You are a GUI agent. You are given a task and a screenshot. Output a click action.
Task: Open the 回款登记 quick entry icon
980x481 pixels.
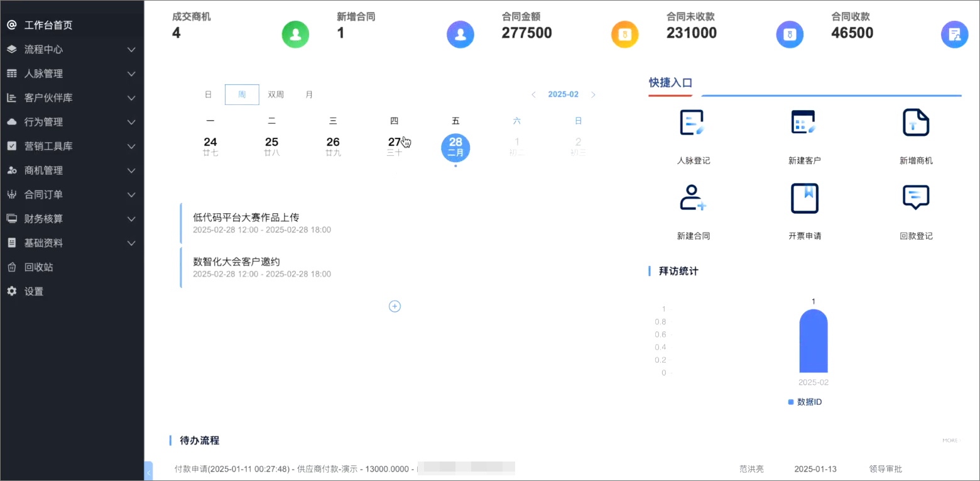pos(916,198)
